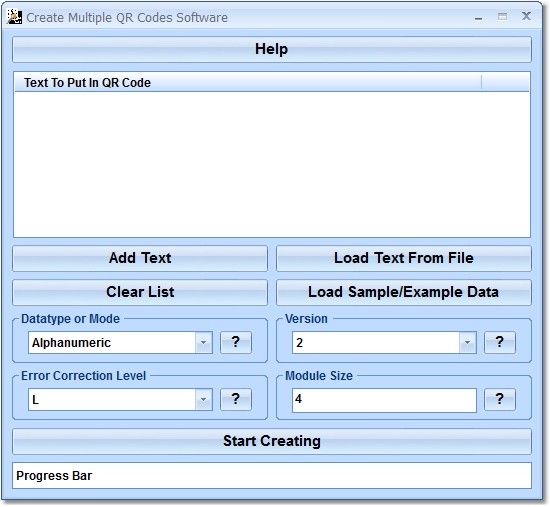
Task: Click the question mark beside Error Correction Level
Action: coord(236,399)
